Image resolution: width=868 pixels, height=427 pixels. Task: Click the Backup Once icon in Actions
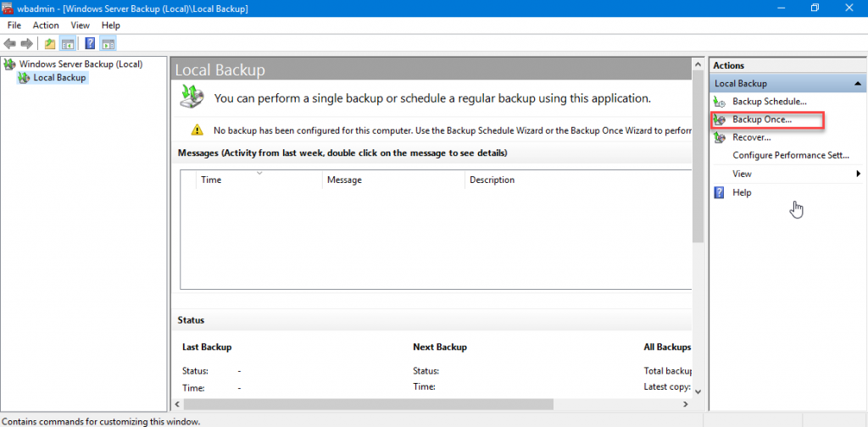click(x=720, y=119)
